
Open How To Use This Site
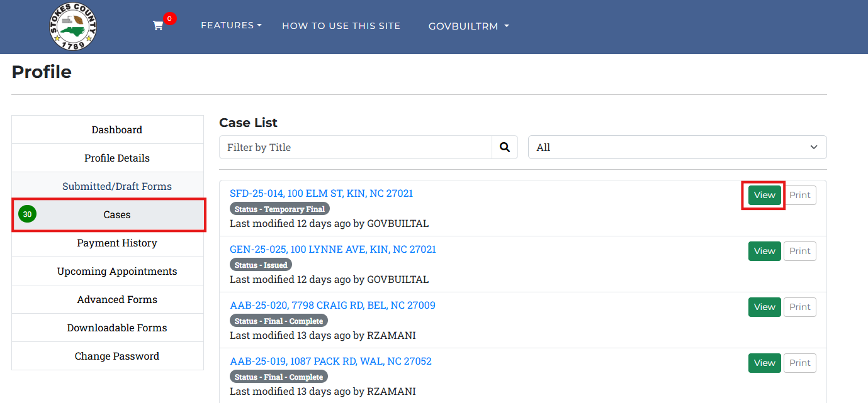341,26
